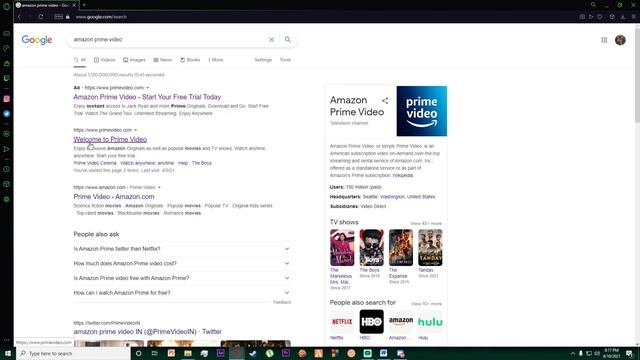Click the taskbar 'Type here to search' box
This screenshot has width=640, height=360.
(73, 353)
